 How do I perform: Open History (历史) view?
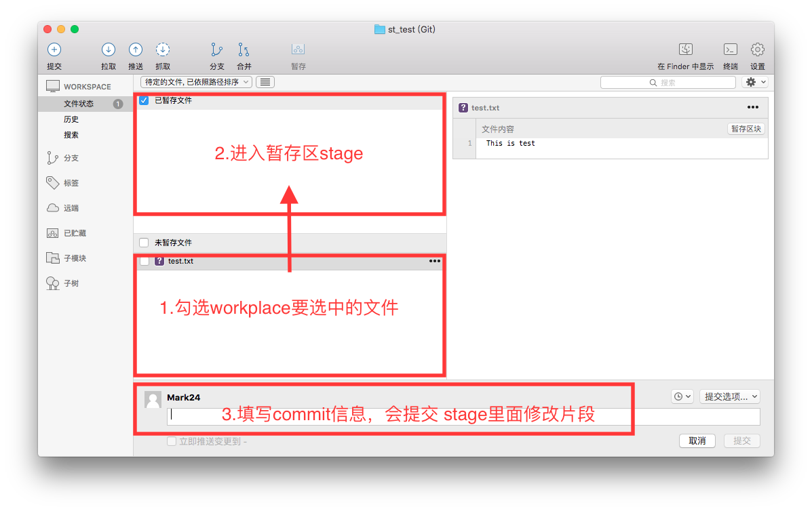pyautogui.click(x=71, y=119)
